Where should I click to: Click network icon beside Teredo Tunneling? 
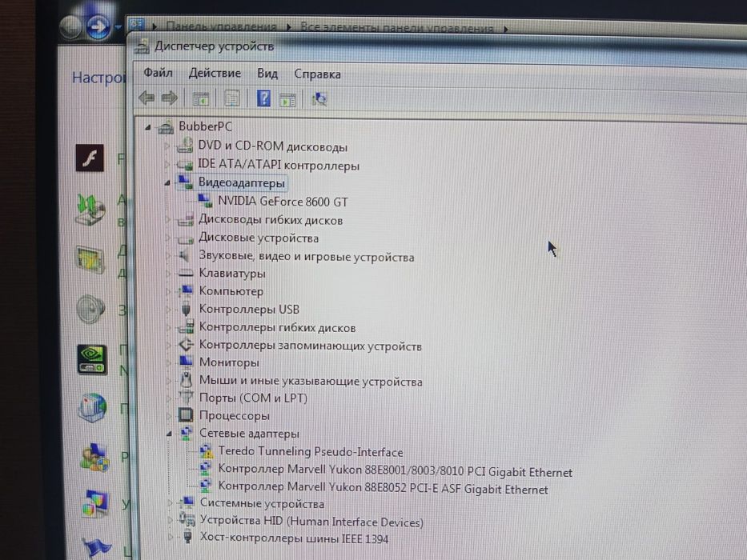pos(205,450)
